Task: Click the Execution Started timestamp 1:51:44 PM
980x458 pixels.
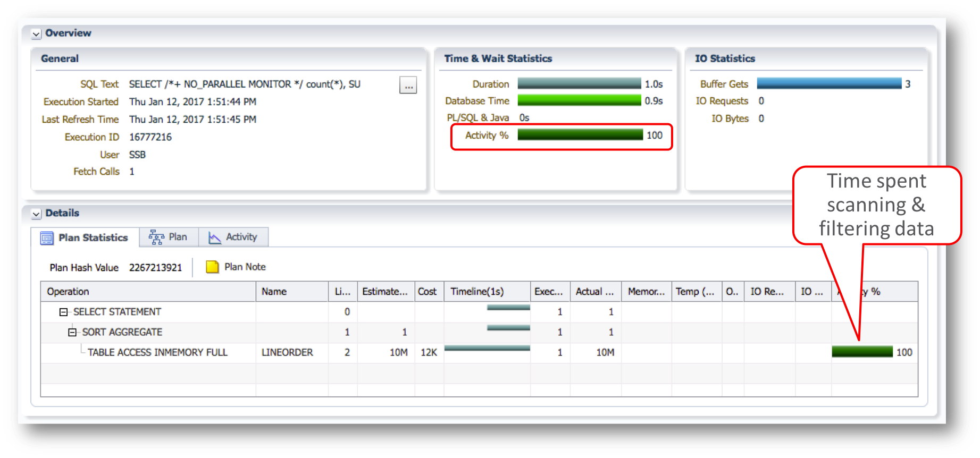Action: point(192,101)
